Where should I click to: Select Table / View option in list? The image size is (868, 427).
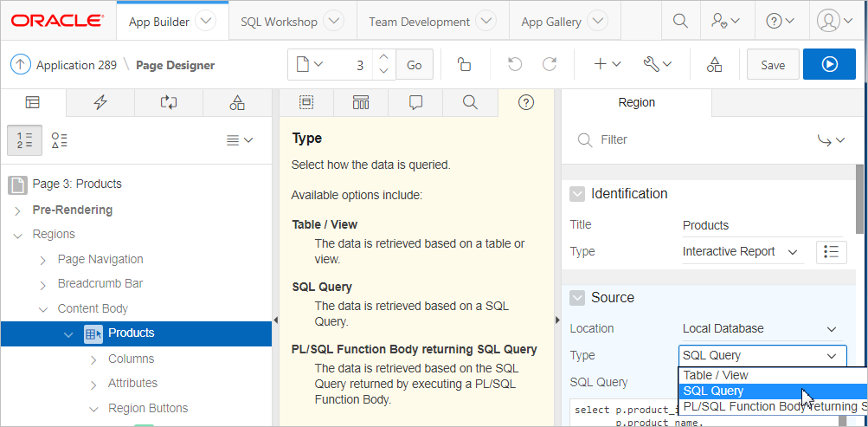point(716,375)
